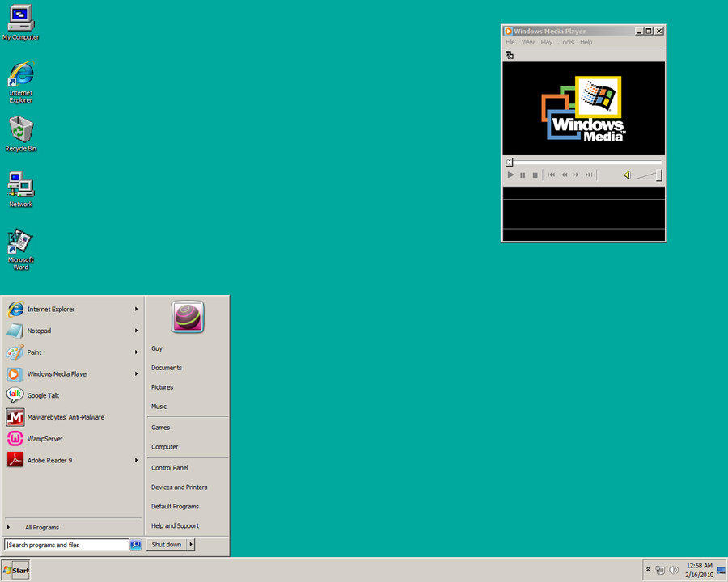Click Internet Explorer icon in Start menu
The height and width of the screenshot is (582, 728).
(x=15, y=309)
